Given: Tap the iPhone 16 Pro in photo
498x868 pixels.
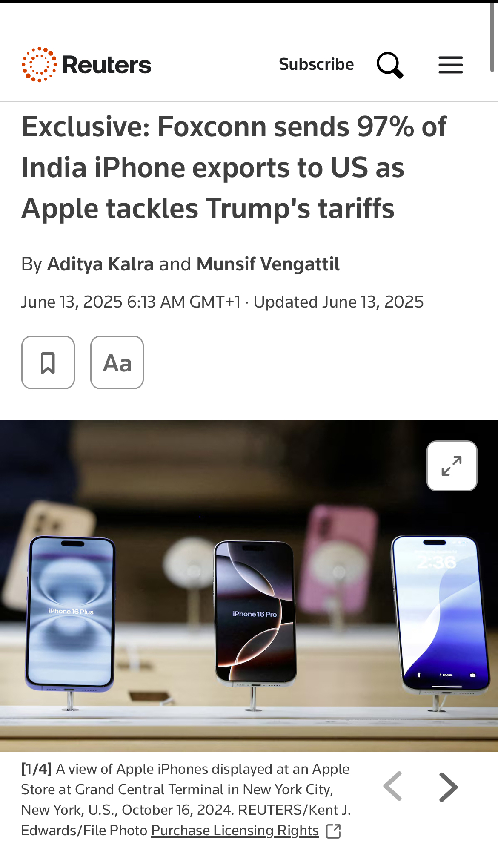Looking at the screenshot, I should (255, 613).
